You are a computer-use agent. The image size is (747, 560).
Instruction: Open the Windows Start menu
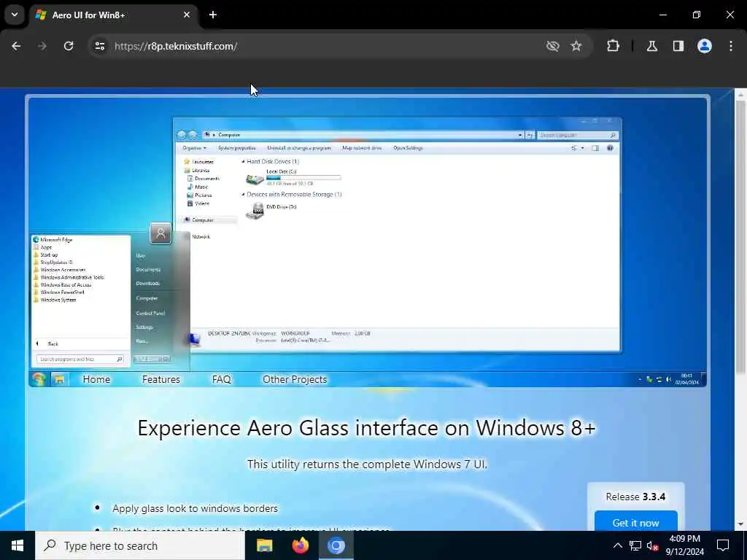tap(18, 545)
